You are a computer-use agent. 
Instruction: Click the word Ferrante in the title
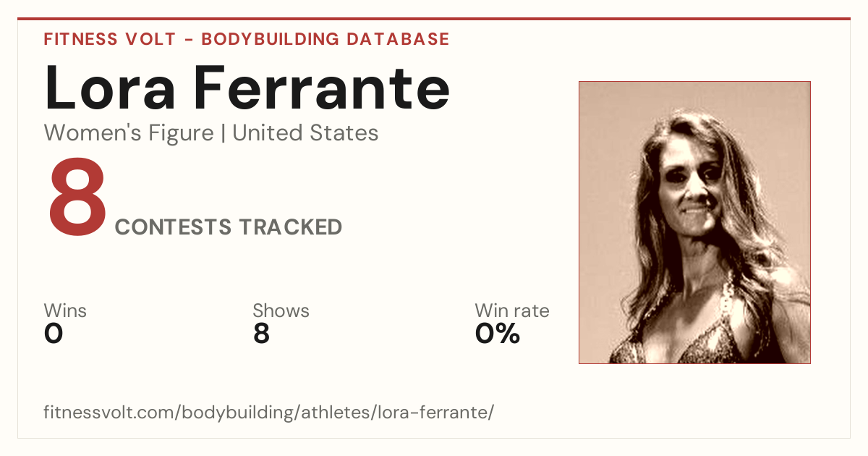(x=322, y=88)
